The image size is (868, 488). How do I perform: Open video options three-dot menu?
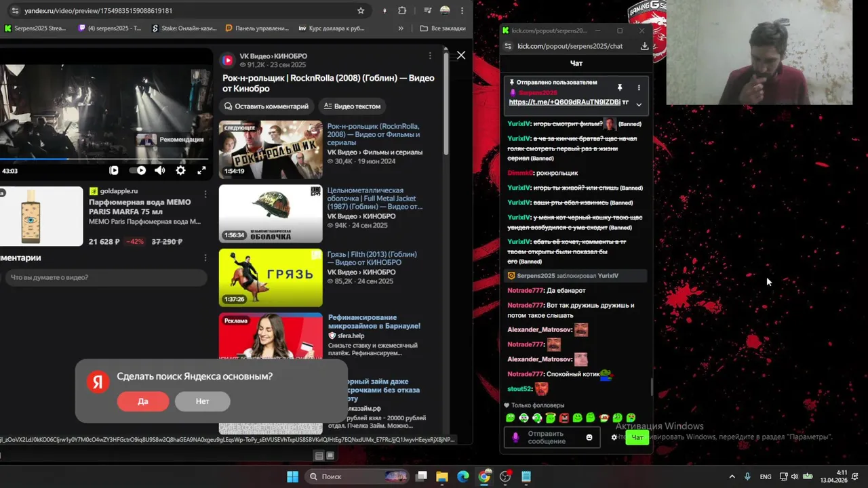[x=430, y=56]
